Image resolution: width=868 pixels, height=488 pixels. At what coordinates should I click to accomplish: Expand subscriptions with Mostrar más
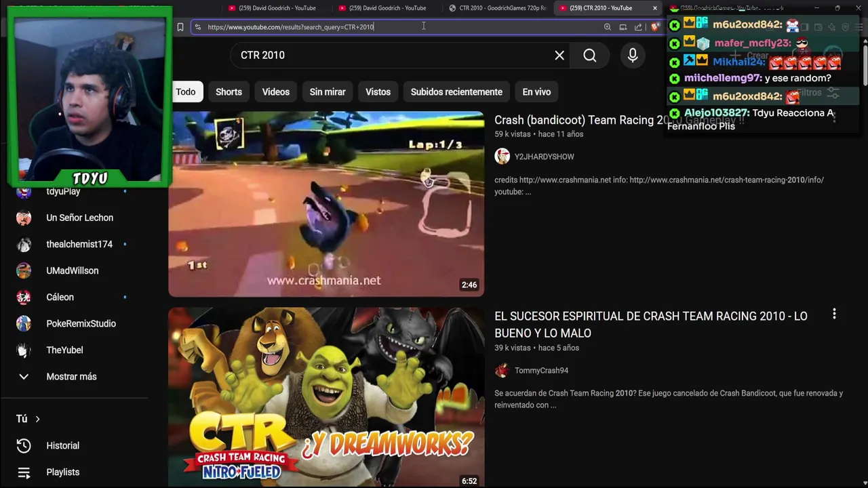coord(71,376)
